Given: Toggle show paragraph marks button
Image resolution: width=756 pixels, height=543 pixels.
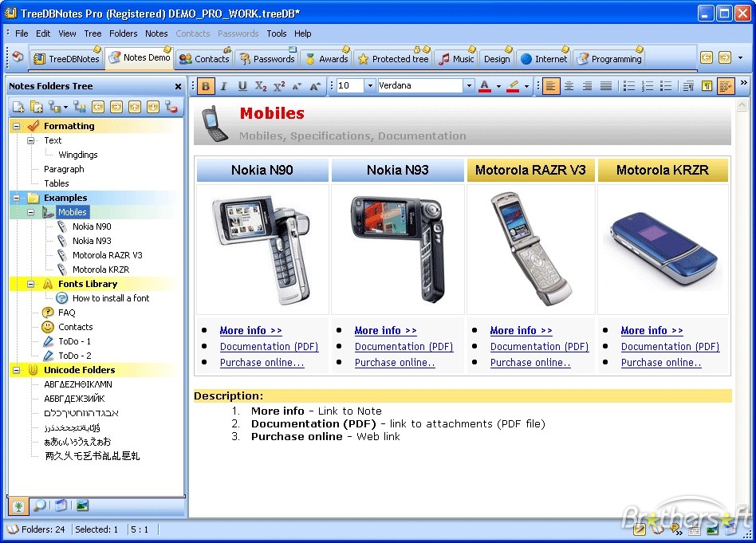Looking at the screenshot, I should 707,86.
